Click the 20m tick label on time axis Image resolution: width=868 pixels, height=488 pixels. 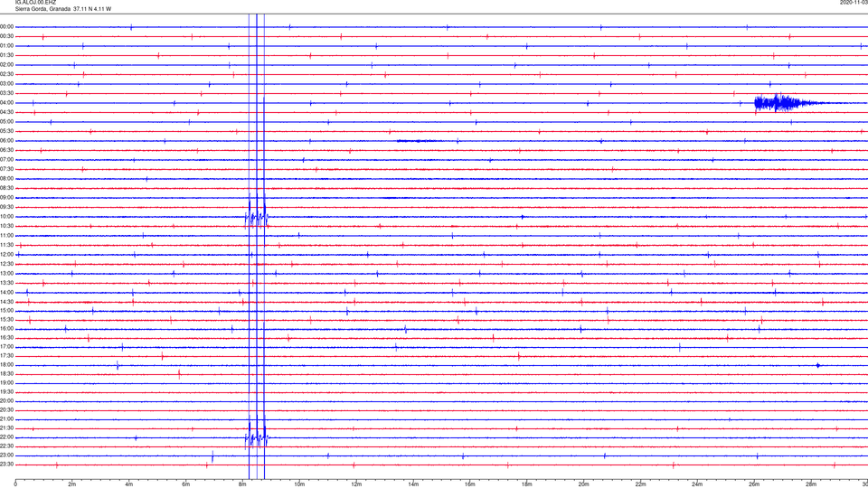(x=583, y=484)
